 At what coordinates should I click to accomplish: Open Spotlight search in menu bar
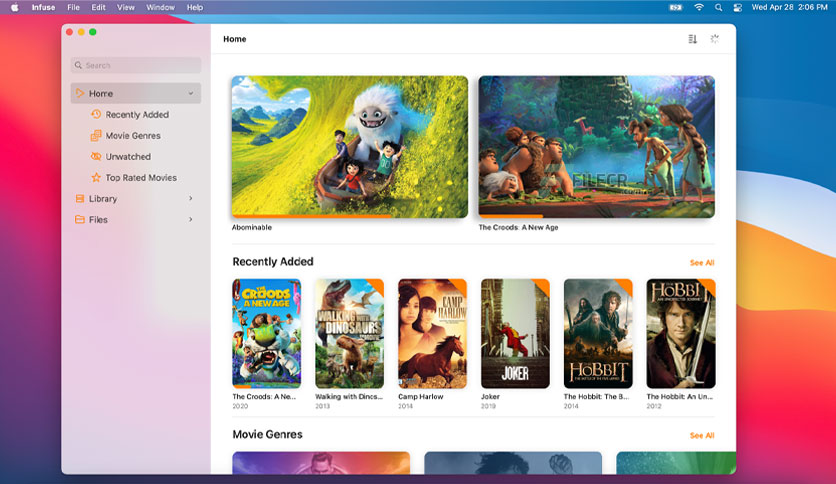click(718, 7)
